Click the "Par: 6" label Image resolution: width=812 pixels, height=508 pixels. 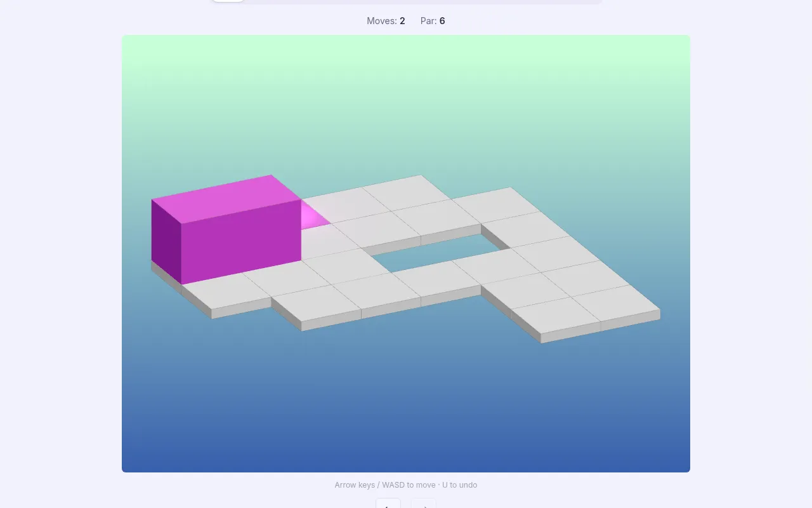[x=433, y=21]
